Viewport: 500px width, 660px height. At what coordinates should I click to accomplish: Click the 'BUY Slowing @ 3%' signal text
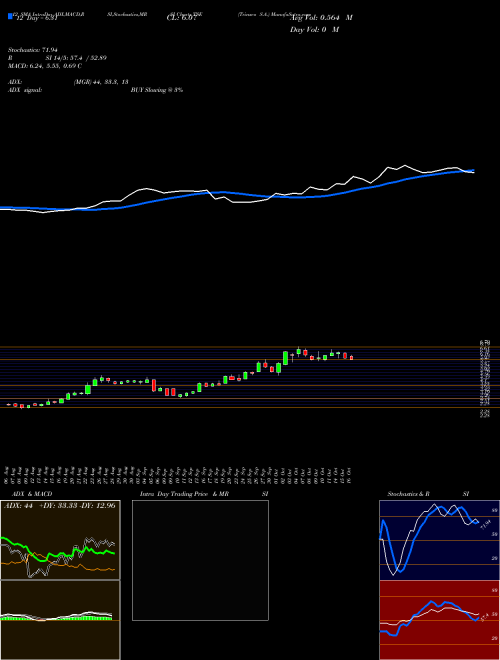point(157,90)
